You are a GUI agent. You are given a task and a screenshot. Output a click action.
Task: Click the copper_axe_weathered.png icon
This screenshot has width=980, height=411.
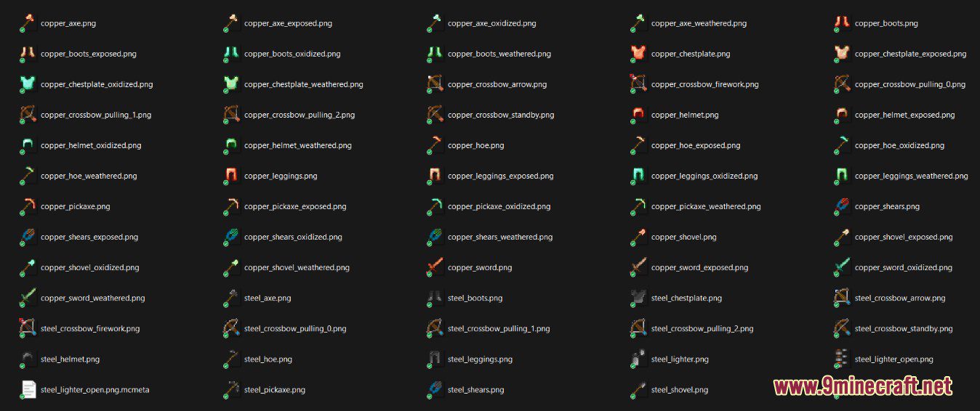638,23
